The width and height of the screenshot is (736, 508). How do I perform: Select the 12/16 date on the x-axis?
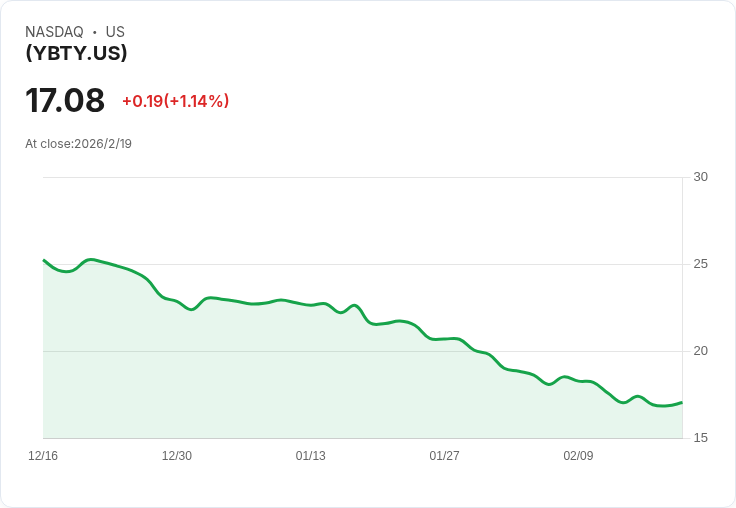(43, 456)
